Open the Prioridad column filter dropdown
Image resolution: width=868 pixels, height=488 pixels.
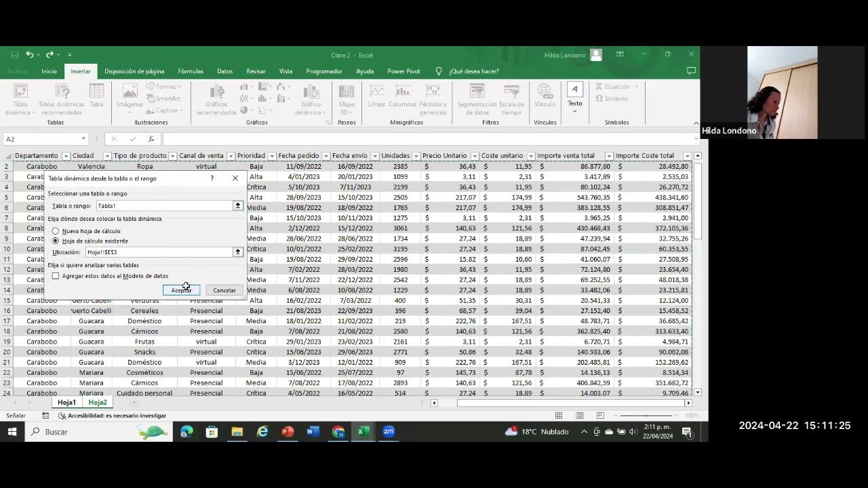271,156
